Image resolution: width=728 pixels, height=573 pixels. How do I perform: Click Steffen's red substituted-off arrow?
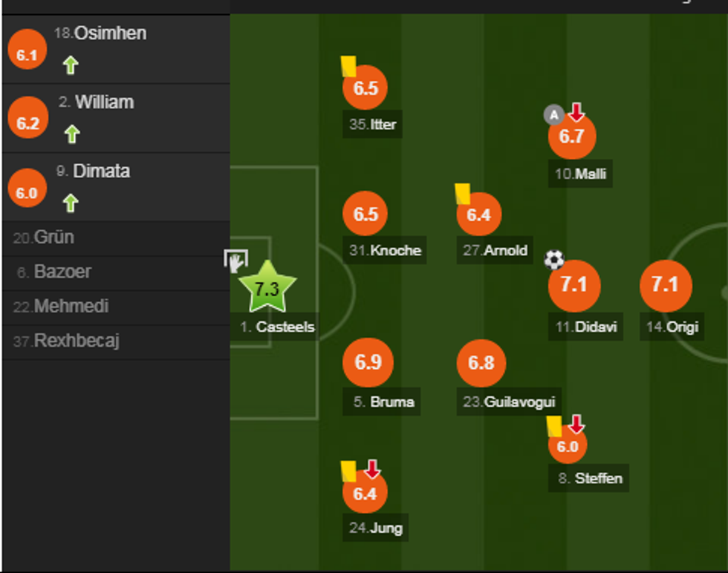(x=576, y=425)
